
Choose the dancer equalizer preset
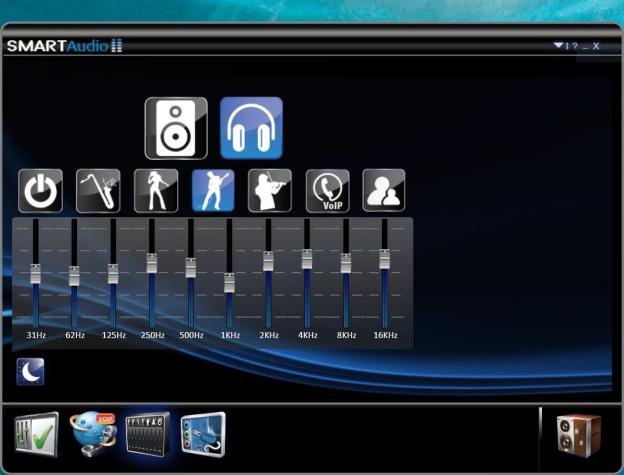(156, 190)
